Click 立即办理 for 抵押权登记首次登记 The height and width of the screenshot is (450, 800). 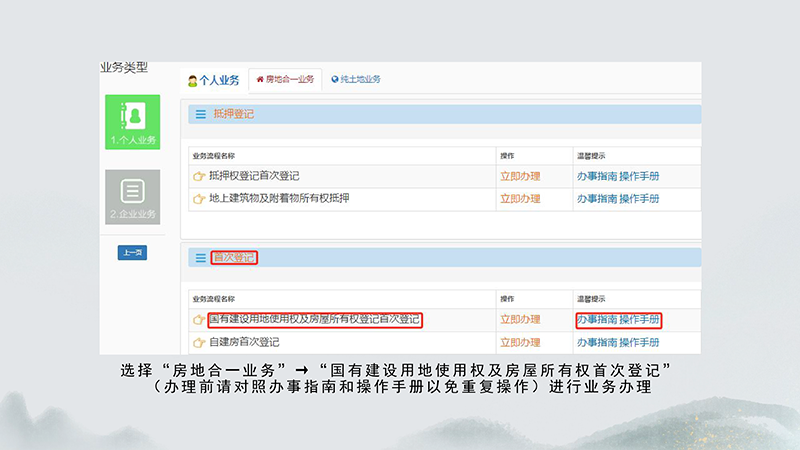pyautogui.click(x=520, y=177)
